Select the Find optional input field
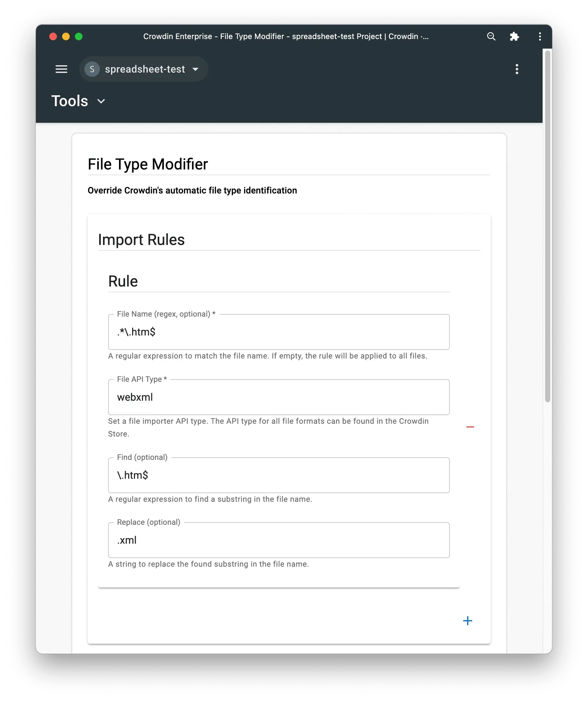 (279, 475)
